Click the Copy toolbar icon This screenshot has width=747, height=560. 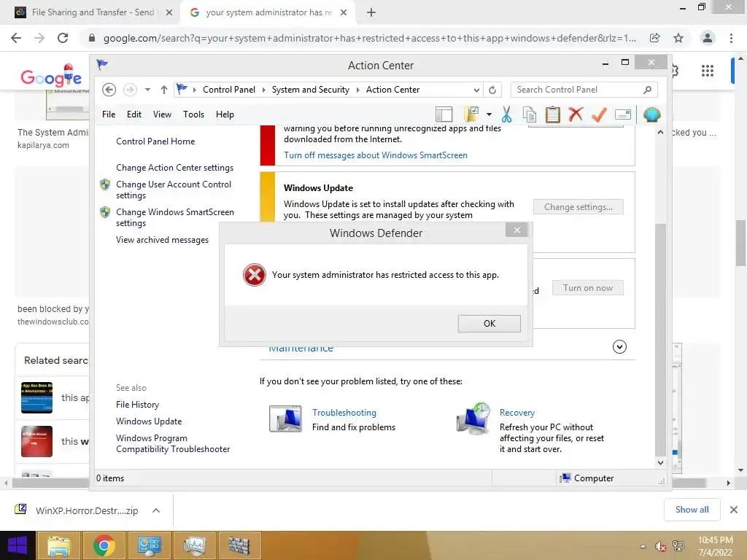click(x=530, y=114)
